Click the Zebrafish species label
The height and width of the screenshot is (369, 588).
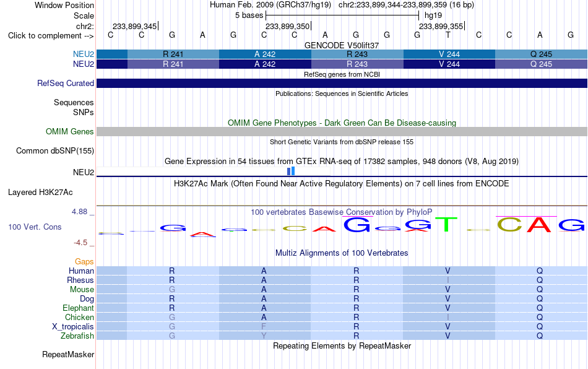point(77,336)
